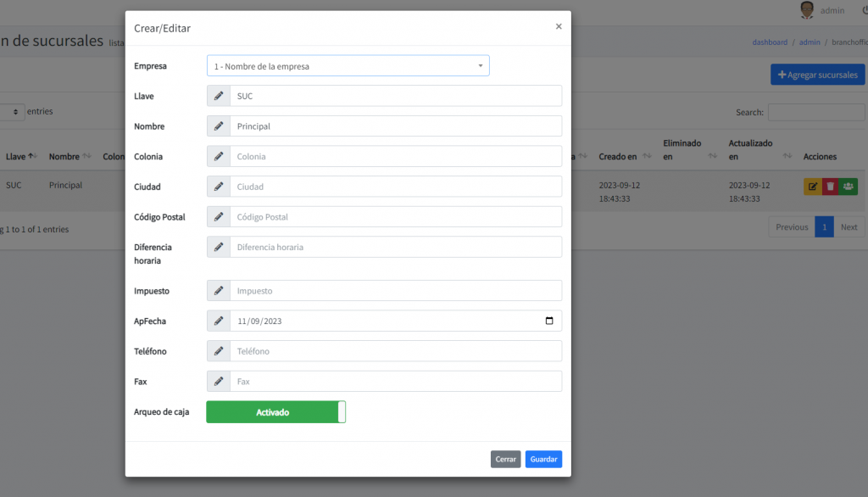Sort table by Llave column
Image resolution: width=868 pixels, height=497 pixels.
tap(20, 157)
